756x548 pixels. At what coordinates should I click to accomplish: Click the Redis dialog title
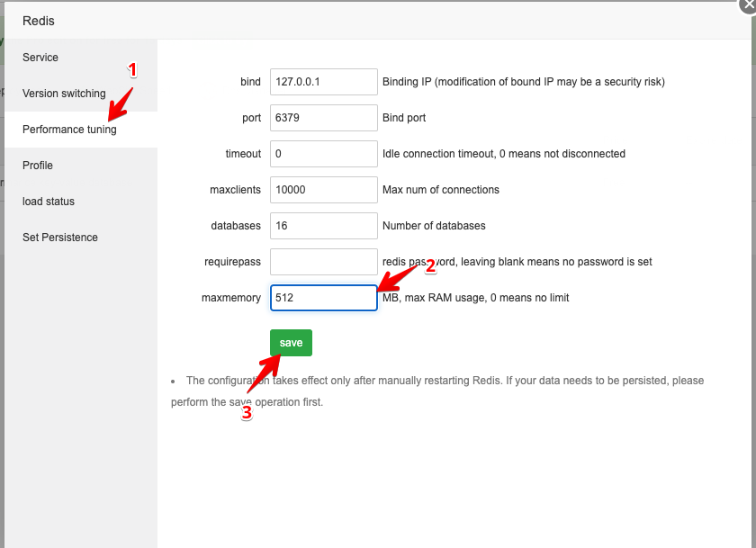point(39,21)
